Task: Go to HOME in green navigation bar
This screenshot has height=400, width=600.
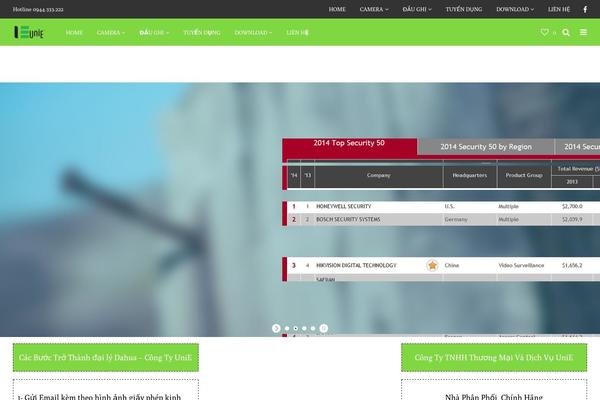Action: 74,33
